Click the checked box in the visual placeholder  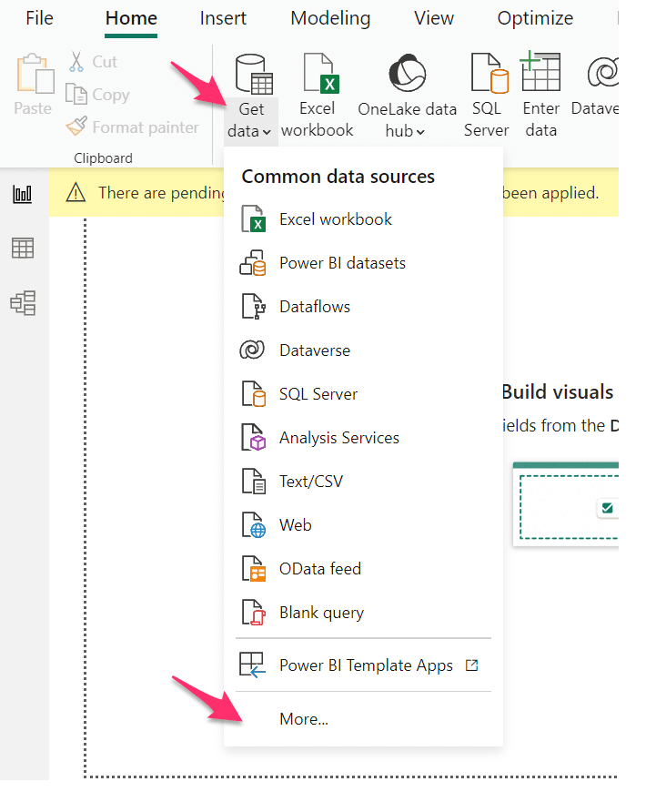click(x=608, y=508)
